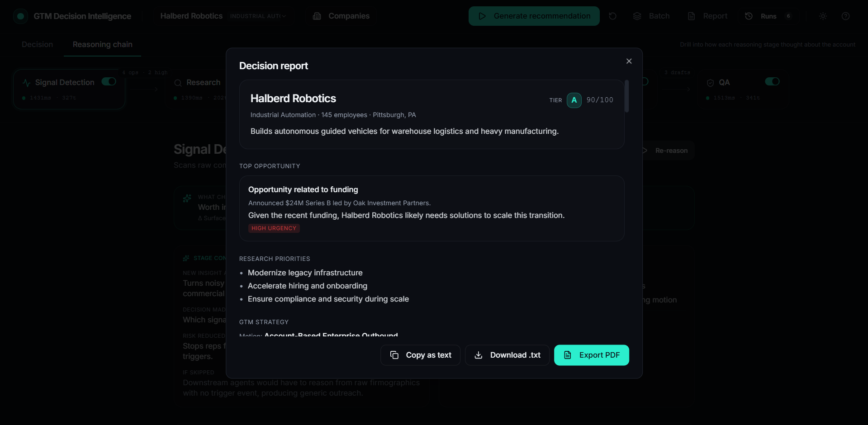
Task: Close the Decision report dialog
Action: [x=629, y=61]
